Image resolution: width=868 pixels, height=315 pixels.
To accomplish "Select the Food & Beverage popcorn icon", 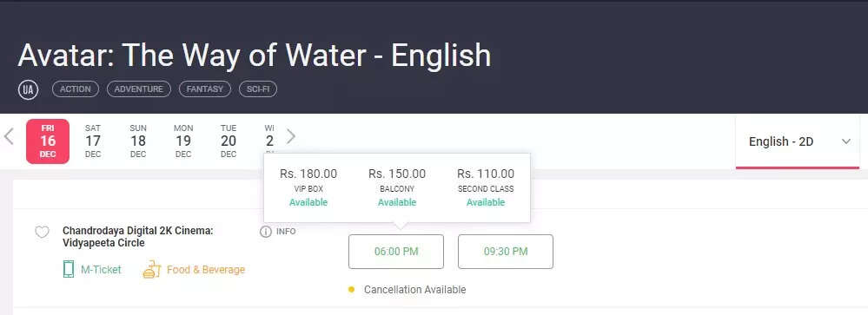I will (x=152, y=270).
